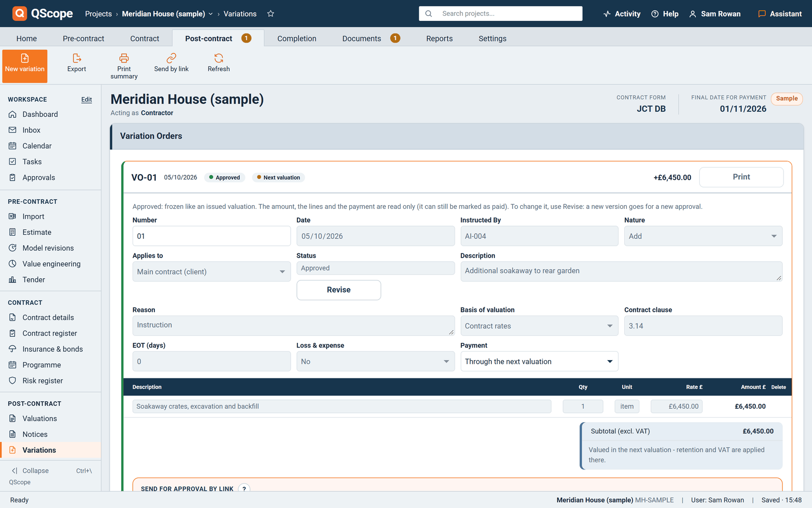Click the New variation toolbar button
812x508 pixels.
point(25,66)
